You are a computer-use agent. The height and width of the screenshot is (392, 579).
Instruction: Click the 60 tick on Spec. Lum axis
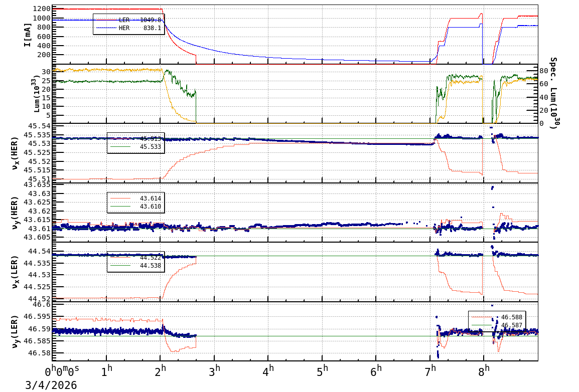click(x=543, y=84)
